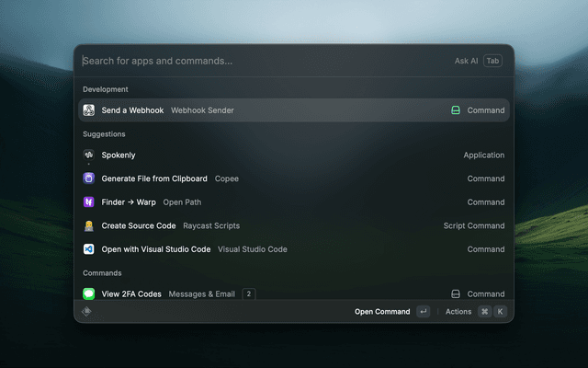The image size is (588, 368).
Task: Click the green extension icon beside Send a Webhook
Action: 456,110
